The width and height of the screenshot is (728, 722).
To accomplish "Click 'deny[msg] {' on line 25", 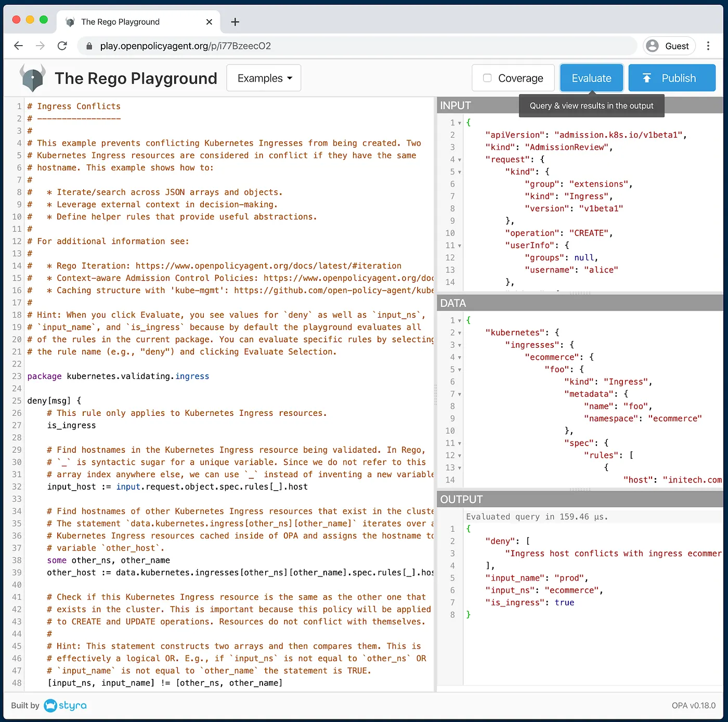I will 54,401.
